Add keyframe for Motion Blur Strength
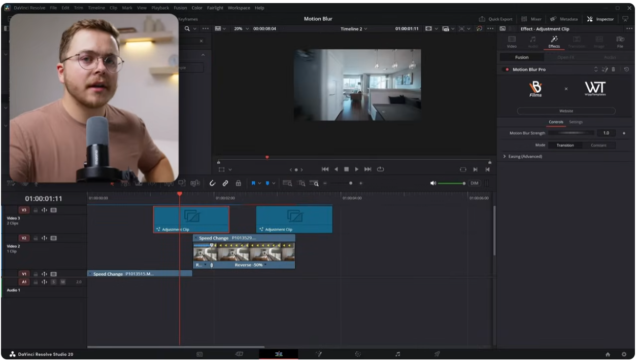This screenshot has width=639, height=364. point(624,133)
